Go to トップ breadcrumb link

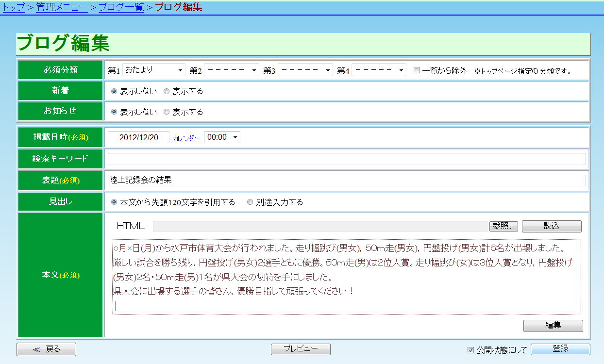(14, 7)
